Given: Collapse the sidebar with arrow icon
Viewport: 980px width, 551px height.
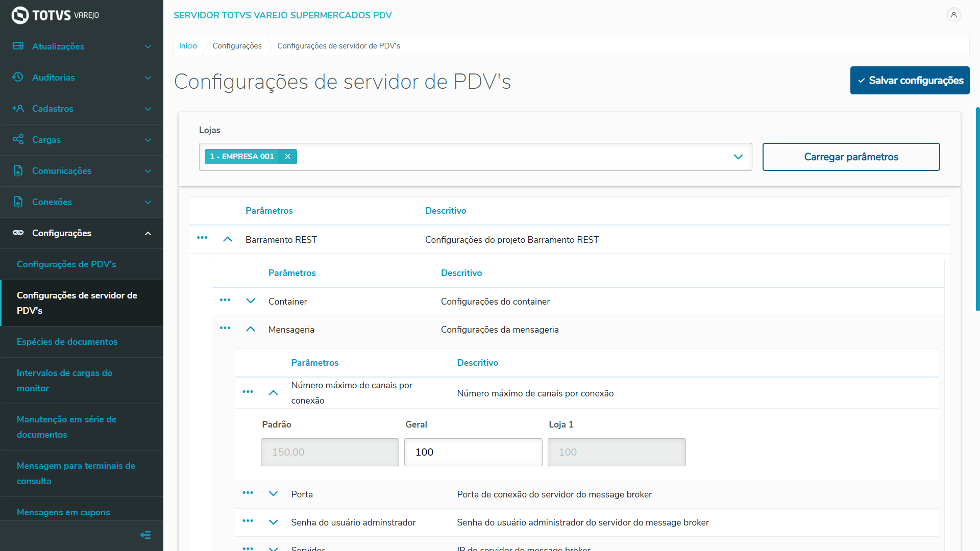Looking at the screenshot, I should pos(145,535).
